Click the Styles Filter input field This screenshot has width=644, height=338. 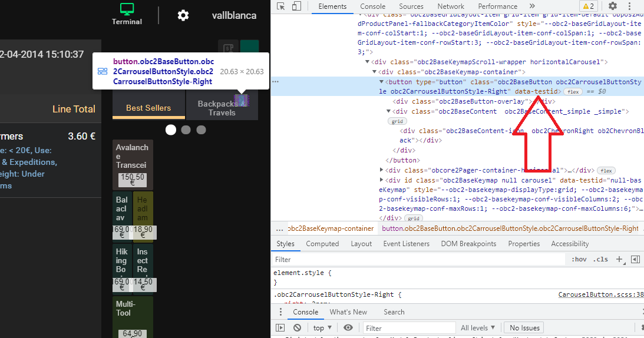412,260
